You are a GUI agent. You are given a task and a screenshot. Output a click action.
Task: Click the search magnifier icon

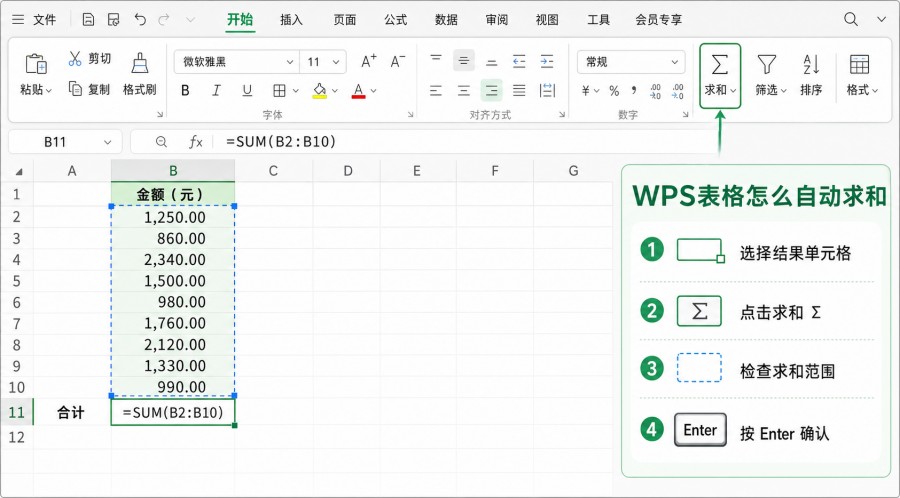(x=851, y=20)
